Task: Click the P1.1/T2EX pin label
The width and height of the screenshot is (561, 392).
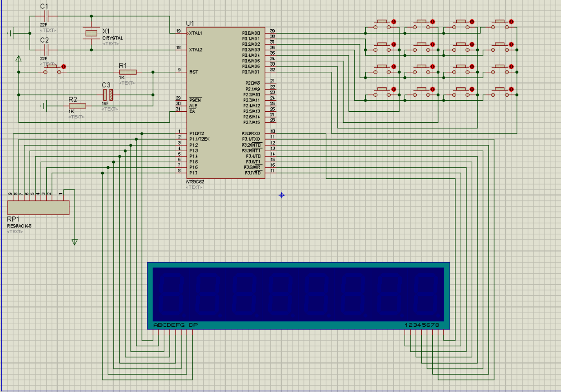Action: point(199,139)
